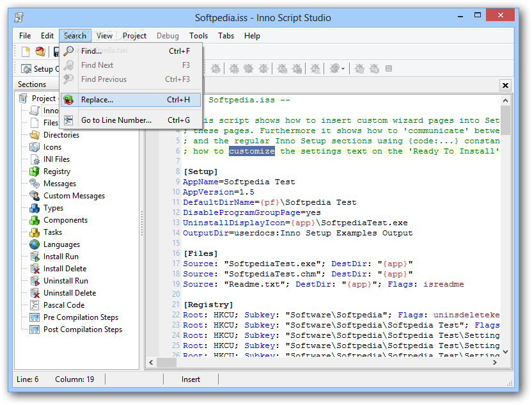Select Go to Line Number... entry
Image resolution: width=532 pixels, height=405 pixels.
pyautogui.click(x=116, y=120)
